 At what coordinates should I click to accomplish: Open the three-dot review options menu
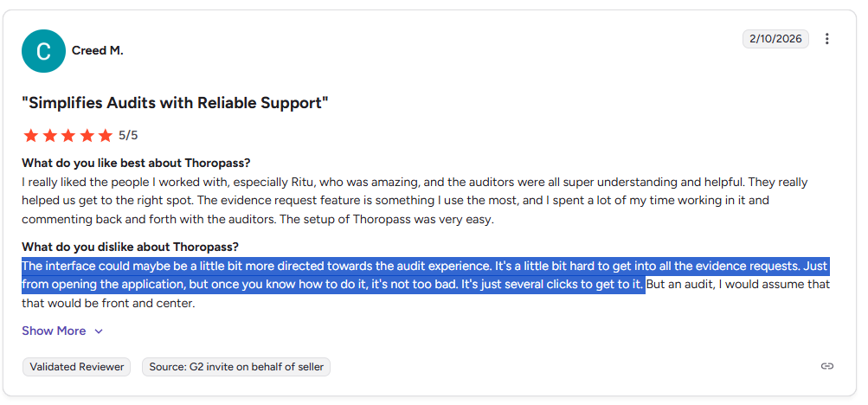tap(827, 39)
